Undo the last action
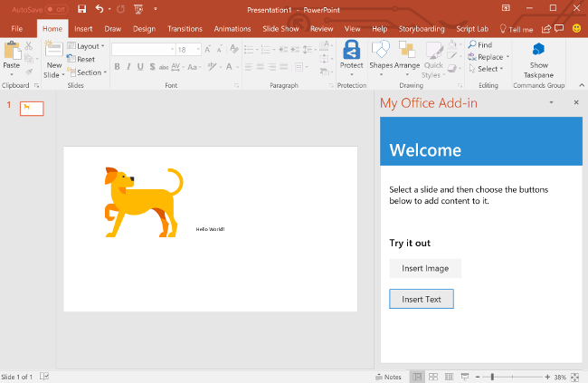Screen dimensions: 588x383 click(100, 9)
